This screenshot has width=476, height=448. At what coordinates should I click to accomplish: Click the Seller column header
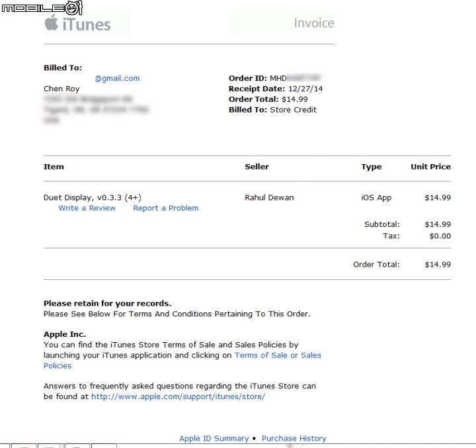click(257, 167)
